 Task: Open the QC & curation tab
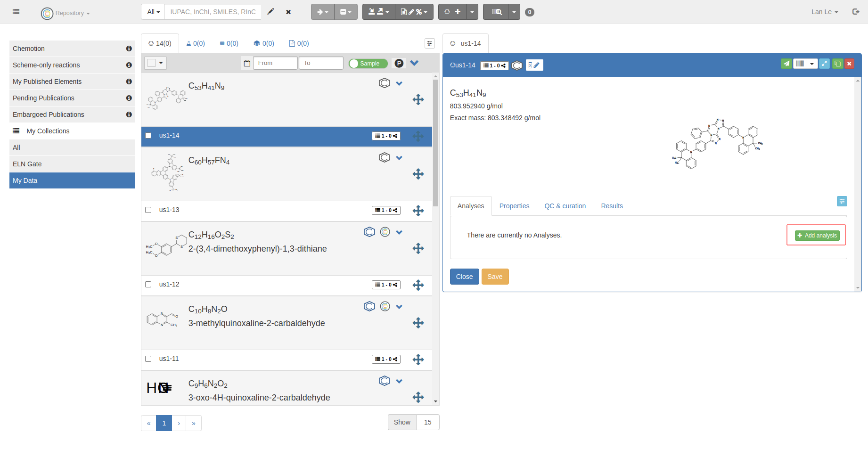pos(565,206)
